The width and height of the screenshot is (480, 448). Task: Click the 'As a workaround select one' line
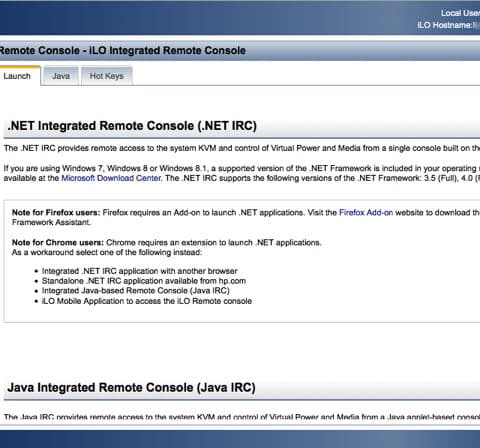107,252
